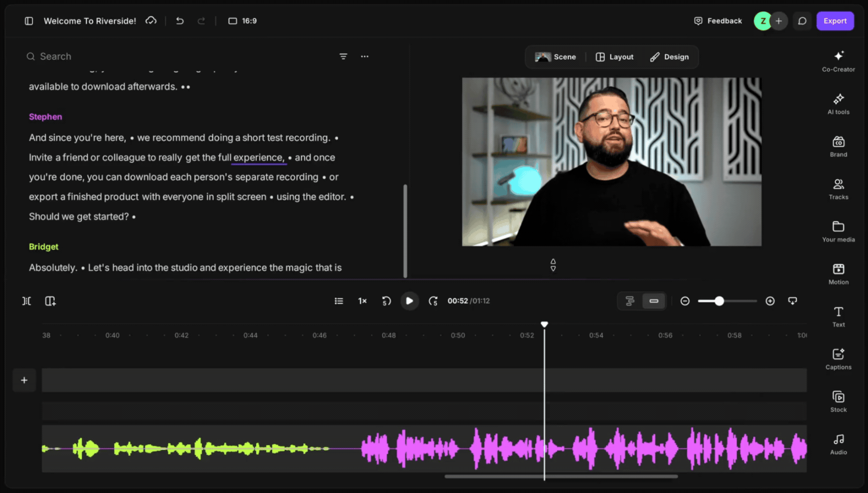Click the Export button

835,21
